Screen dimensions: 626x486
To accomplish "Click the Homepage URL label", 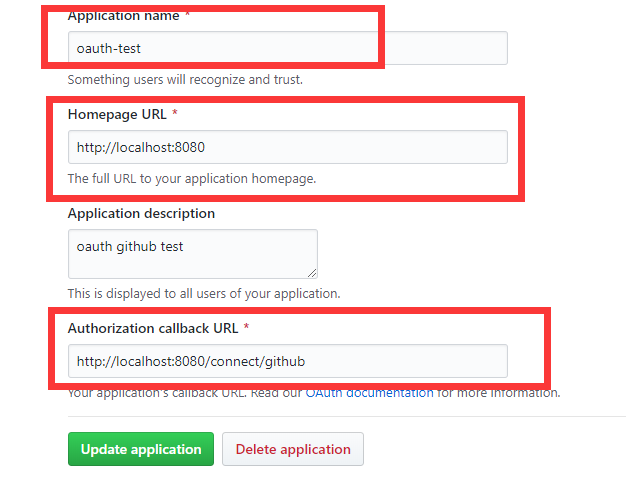I will [117, 114].
